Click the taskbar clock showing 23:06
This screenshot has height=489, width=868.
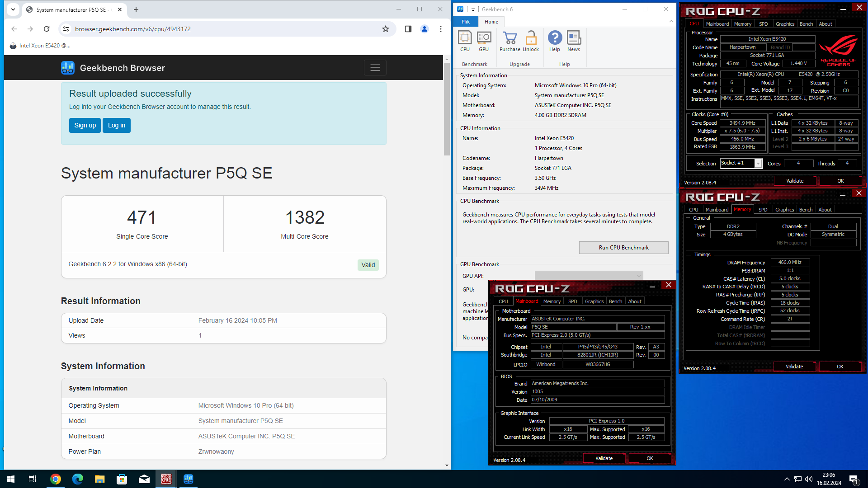tap(829, 480)
